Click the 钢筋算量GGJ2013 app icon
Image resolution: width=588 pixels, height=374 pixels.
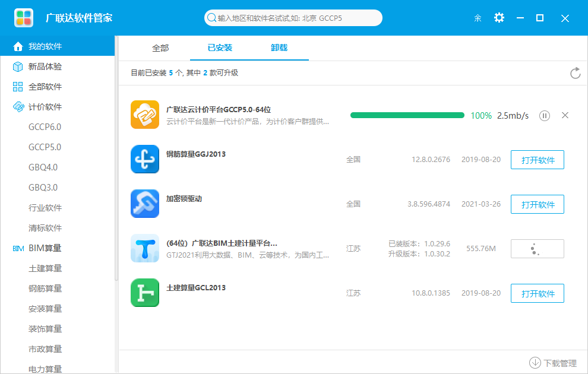pyautogui.click(x=145, y=159)
